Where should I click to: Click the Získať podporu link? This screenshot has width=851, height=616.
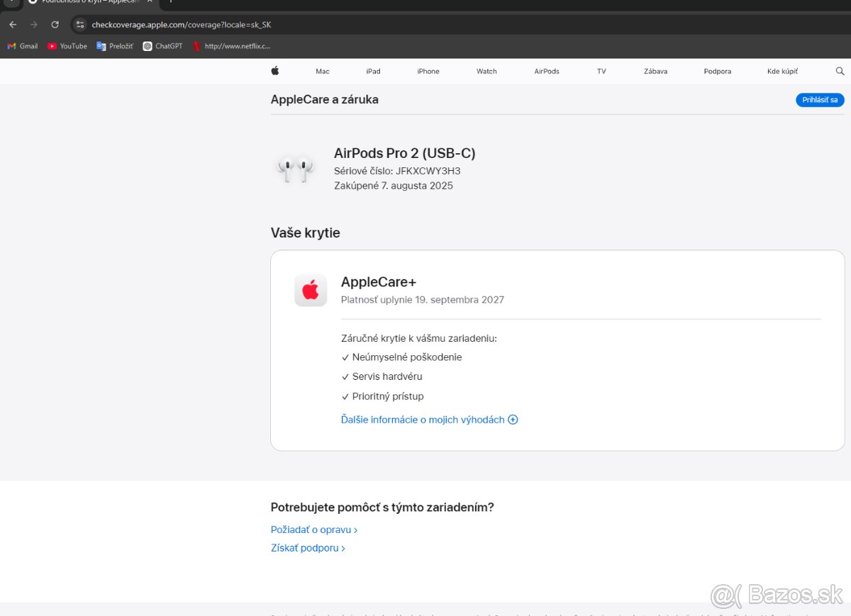(x=308, y=548)
